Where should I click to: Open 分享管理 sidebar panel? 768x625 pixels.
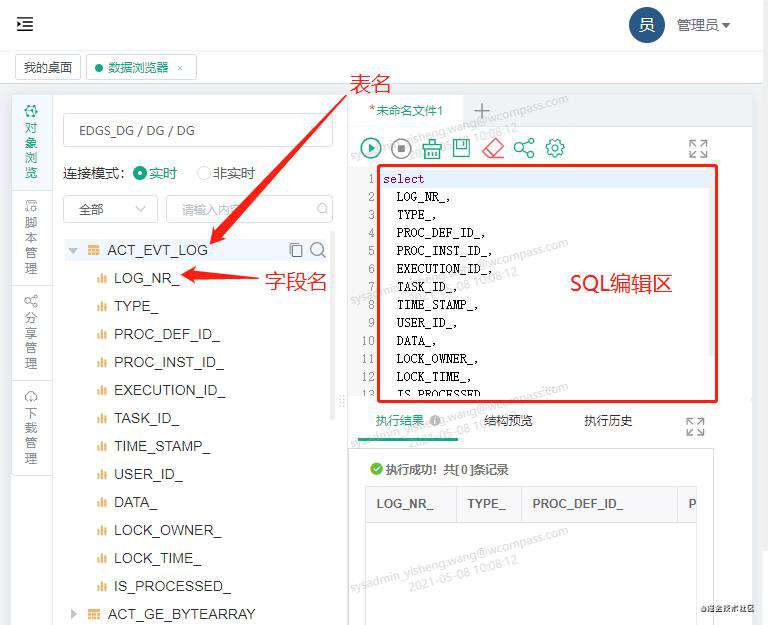click(31, 332)
